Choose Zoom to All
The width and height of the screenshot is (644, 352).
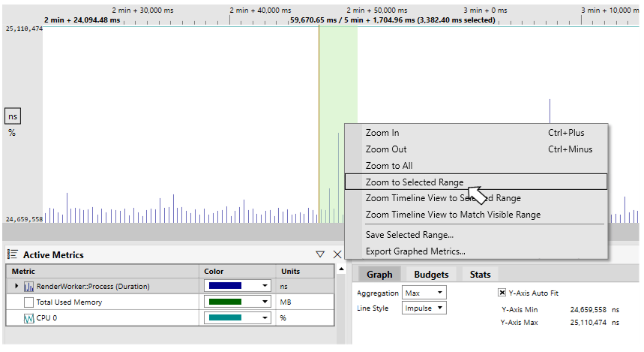[x=476, y=166]
